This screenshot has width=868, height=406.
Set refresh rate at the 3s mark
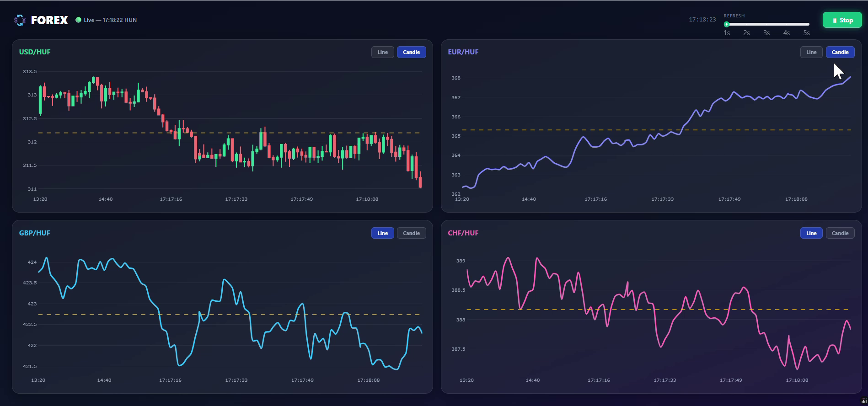coord(766,33)
